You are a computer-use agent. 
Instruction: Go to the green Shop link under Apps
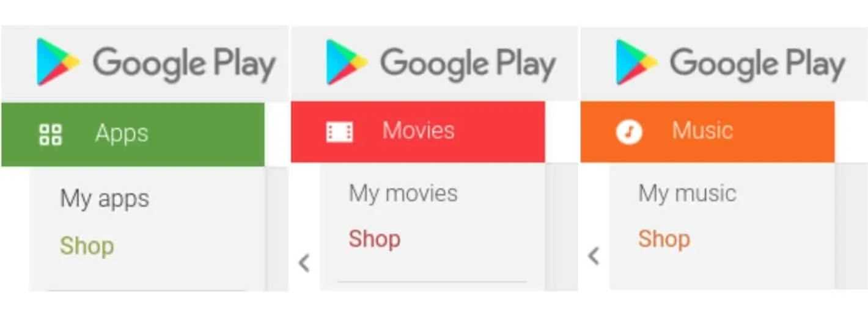click(x=87, y=246)
